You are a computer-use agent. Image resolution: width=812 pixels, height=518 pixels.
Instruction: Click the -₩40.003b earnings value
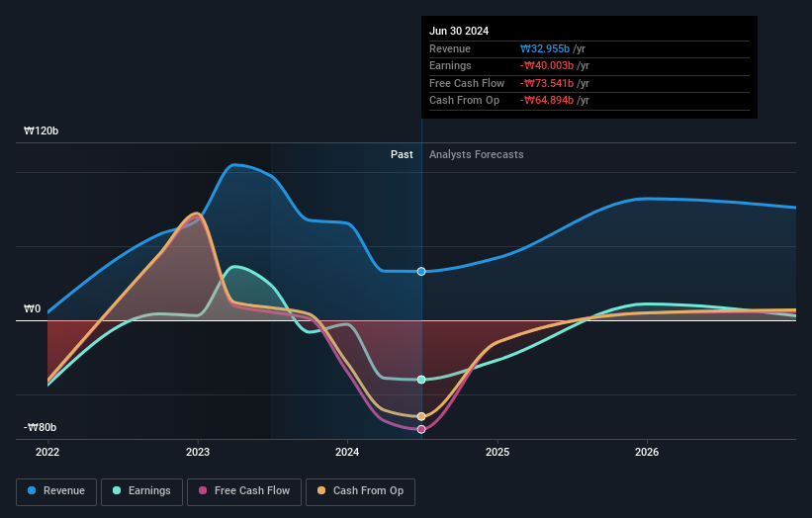click(x=547, y=65)
